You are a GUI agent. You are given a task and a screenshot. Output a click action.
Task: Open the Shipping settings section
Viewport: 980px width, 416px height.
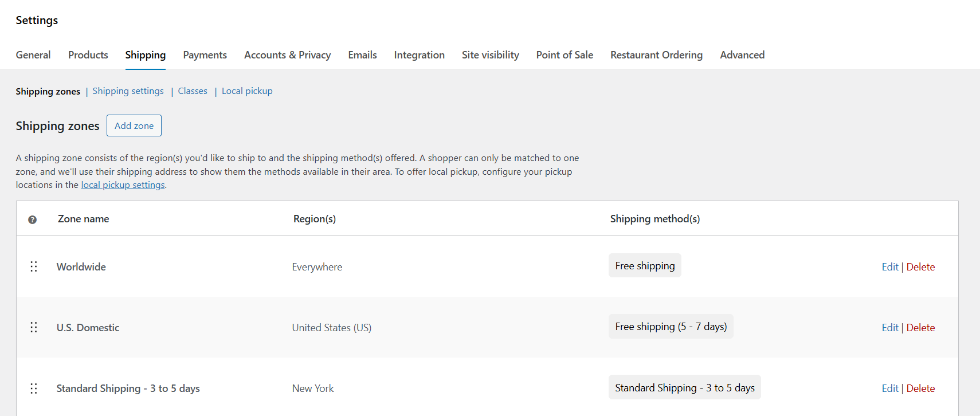pos(128,91)
